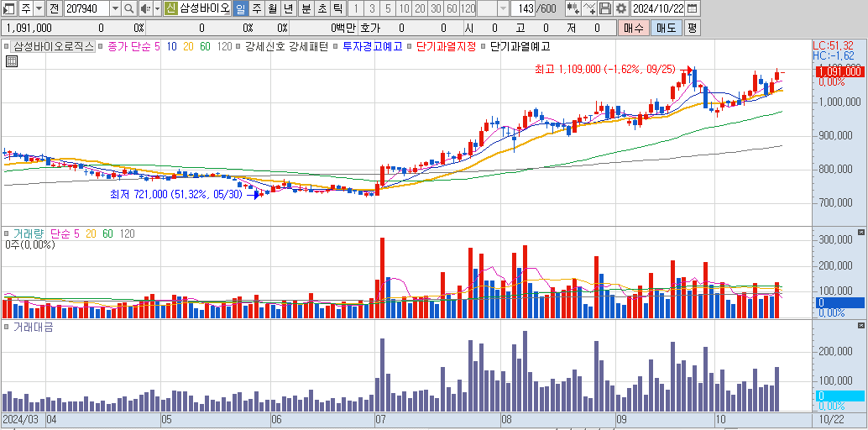Screen dimensions: 868x430
Task: Click the green 신 badge icon
Action: 170,8
